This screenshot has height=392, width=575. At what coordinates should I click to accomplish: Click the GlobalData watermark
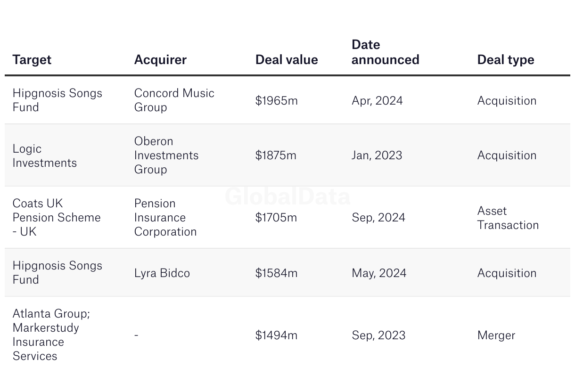pos(287,196)
